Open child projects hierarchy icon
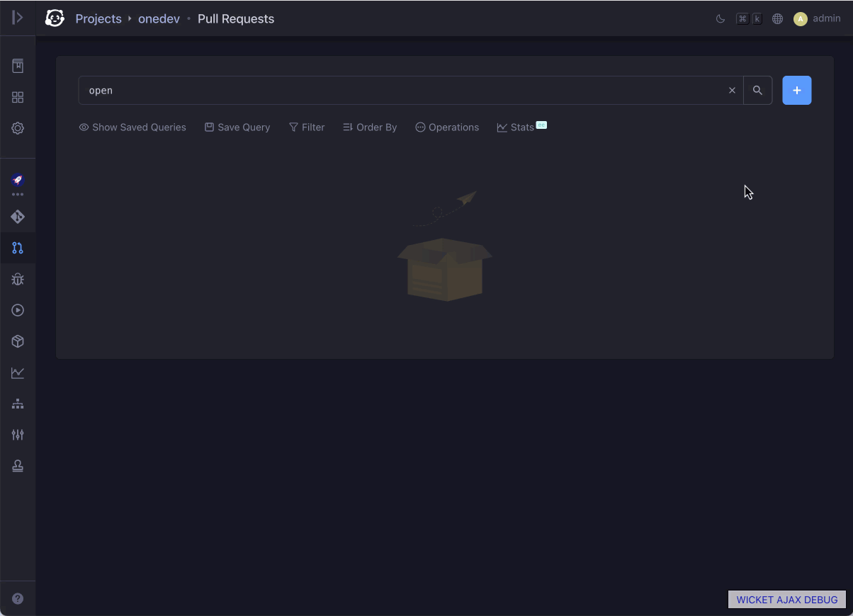The width and height of the screenshot is (853, 616). [x=18, y=404]
